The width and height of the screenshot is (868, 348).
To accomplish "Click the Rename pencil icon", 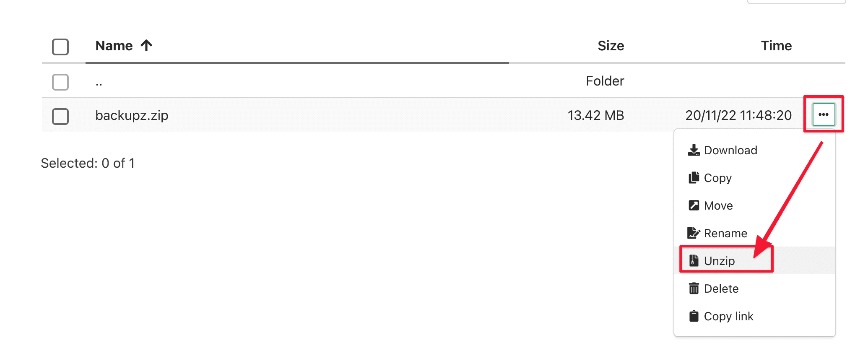I will pos(694,233).
